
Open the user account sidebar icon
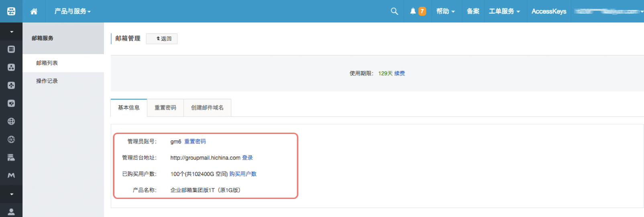11,212
